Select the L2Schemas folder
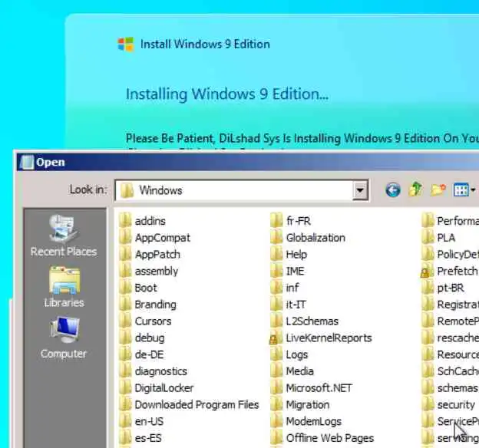The image size is (479, 448). tap(305, 321)
